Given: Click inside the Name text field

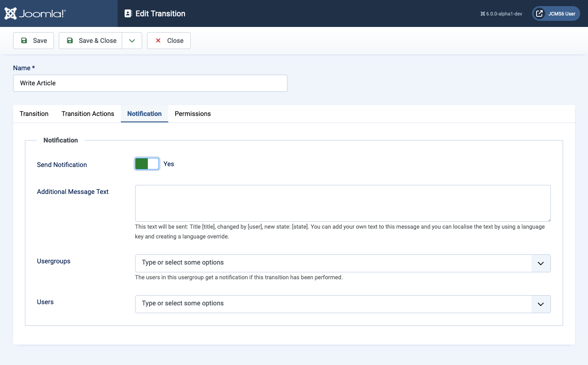Looking at the screenshot, I should [x=150, y=83].
